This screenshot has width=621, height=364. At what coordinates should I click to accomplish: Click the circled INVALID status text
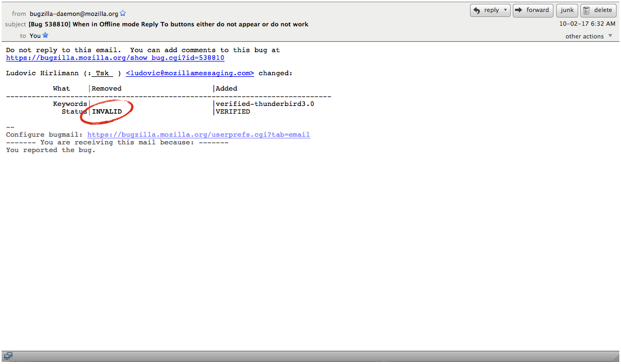(x=107, y=111)
